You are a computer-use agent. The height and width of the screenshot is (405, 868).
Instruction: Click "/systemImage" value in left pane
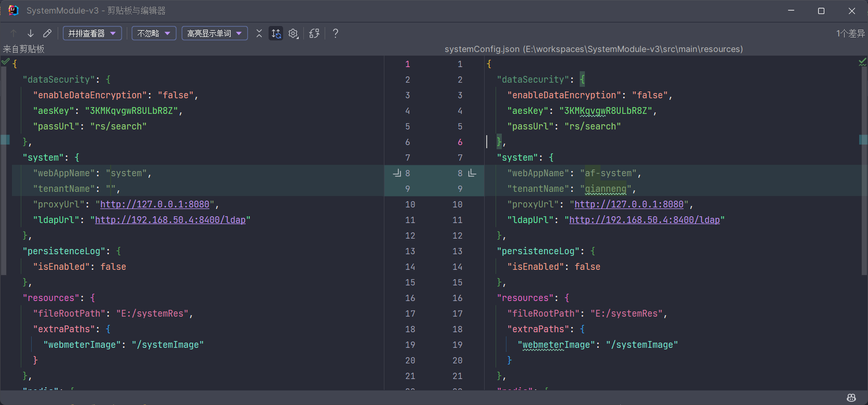click(x=168, y=345)
